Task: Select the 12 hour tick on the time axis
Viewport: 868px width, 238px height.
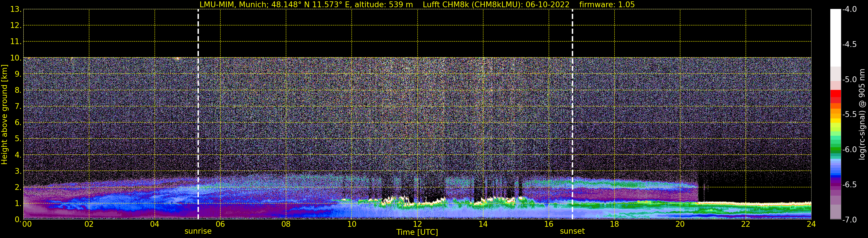Action: click(x=417, y=224)
